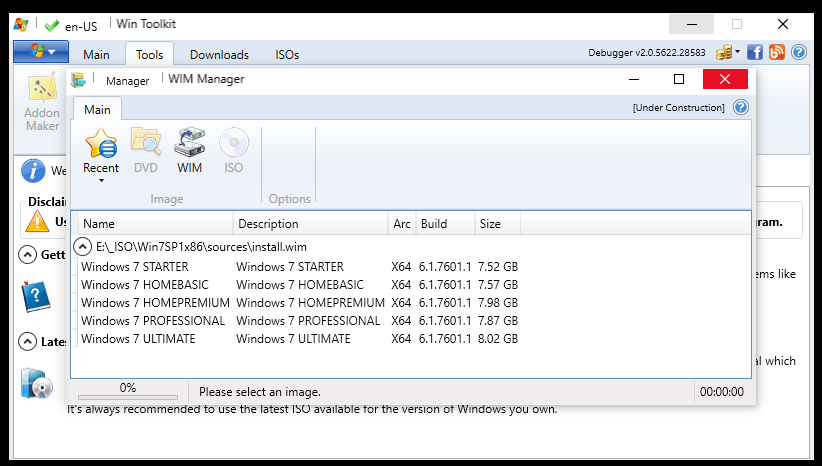Close the WIM Manager with red X

pyautogui.click(x=725, y=79)
